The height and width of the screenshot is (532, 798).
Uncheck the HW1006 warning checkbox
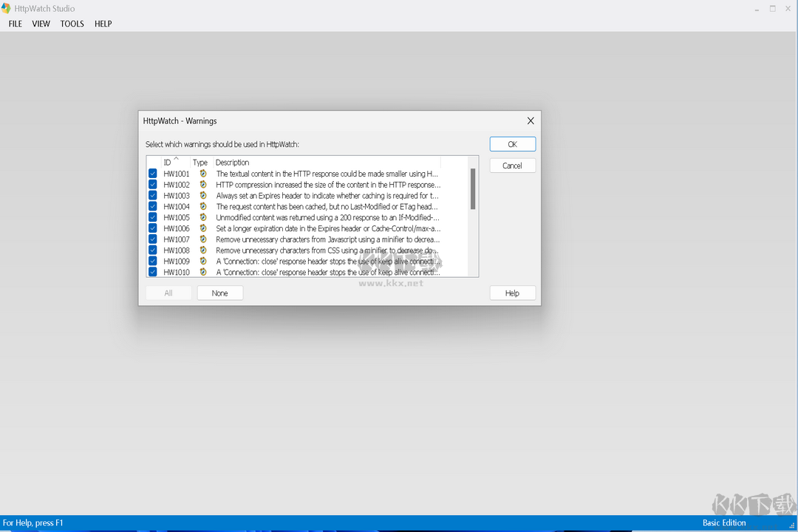tap(153, 228)
